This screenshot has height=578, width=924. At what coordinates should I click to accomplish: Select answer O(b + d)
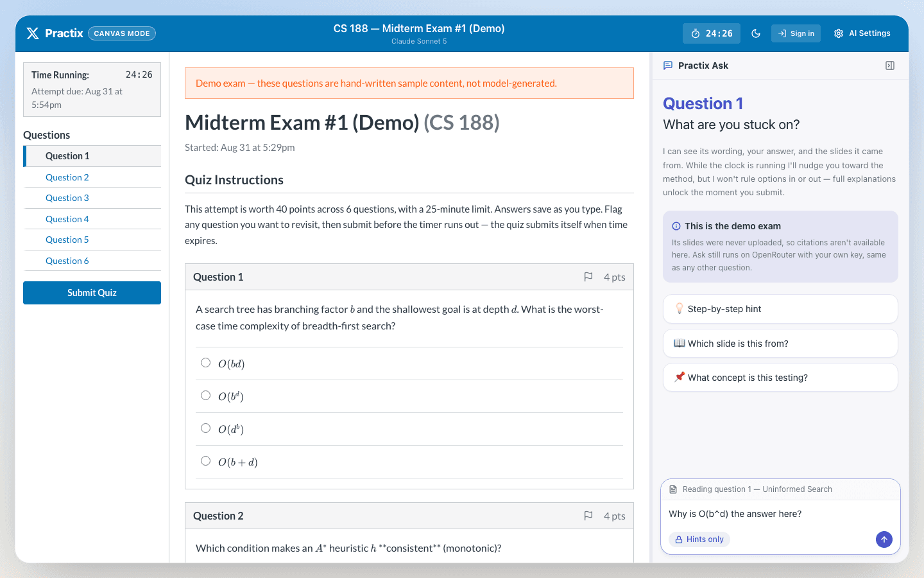coord(205,461)
